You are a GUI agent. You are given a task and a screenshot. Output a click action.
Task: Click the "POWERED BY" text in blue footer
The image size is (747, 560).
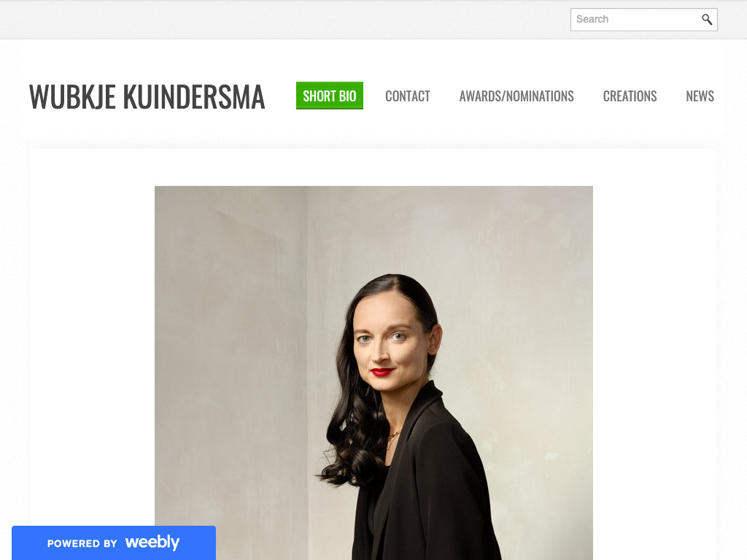pos(82,543)
